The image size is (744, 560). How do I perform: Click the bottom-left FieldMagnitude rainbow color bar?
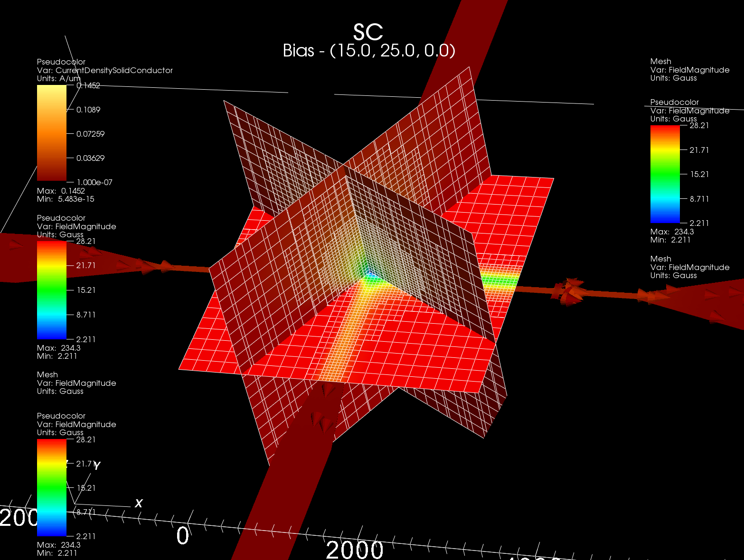[x=52, y=487]
